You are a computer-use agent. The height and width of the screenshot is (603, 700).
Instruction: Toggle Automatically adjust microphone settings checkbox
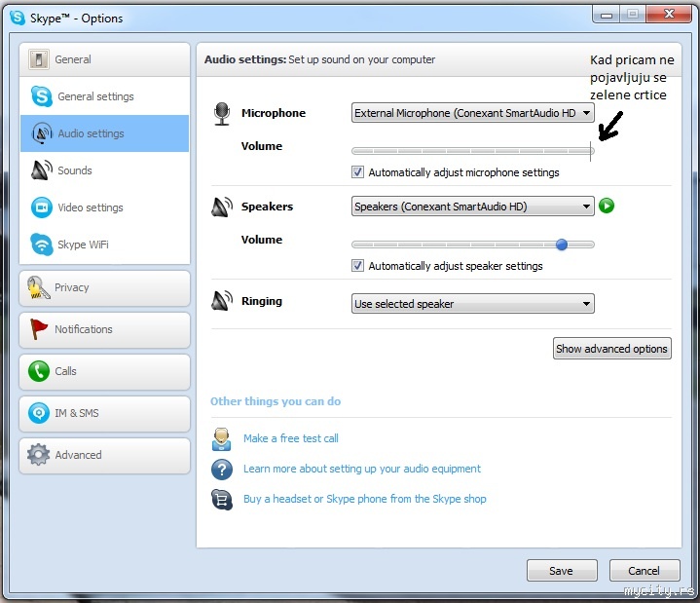357,172
